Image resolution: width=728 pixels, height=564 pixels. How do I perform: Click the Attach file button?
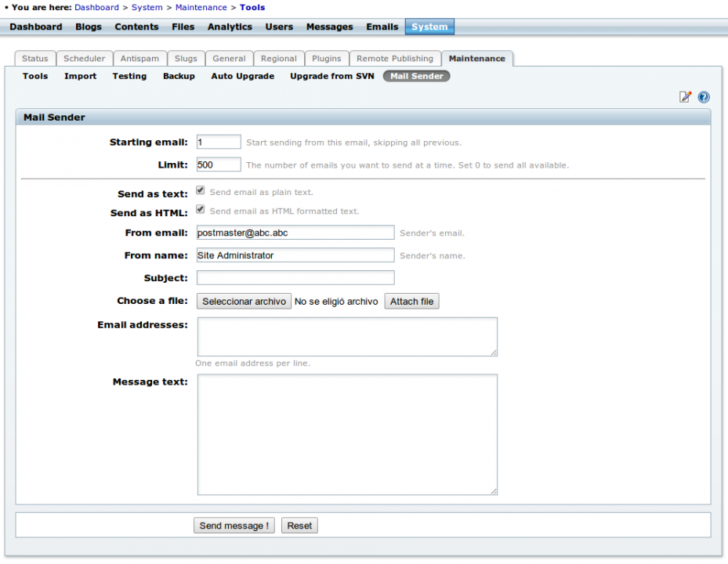click(412, 302)
